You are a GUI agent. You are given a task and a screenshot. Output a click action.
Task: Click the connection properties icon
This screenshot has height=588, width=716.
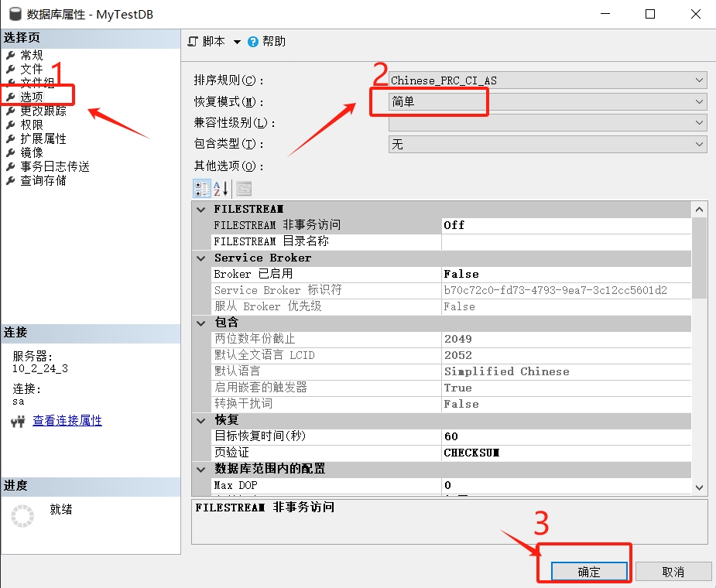coord(19,421)
